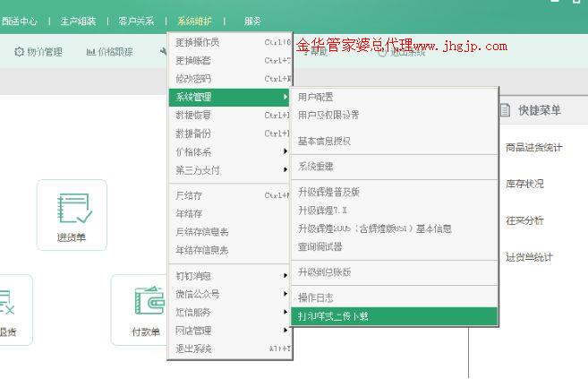Screen dimensions: 588x379
Task: Select 基本信息授权 in the submenu
Action: tap(395, 141)
